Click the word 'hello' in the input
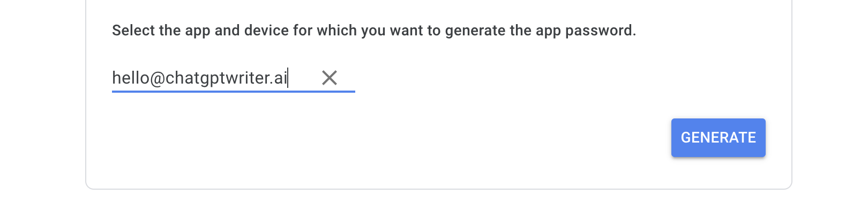 131,78
